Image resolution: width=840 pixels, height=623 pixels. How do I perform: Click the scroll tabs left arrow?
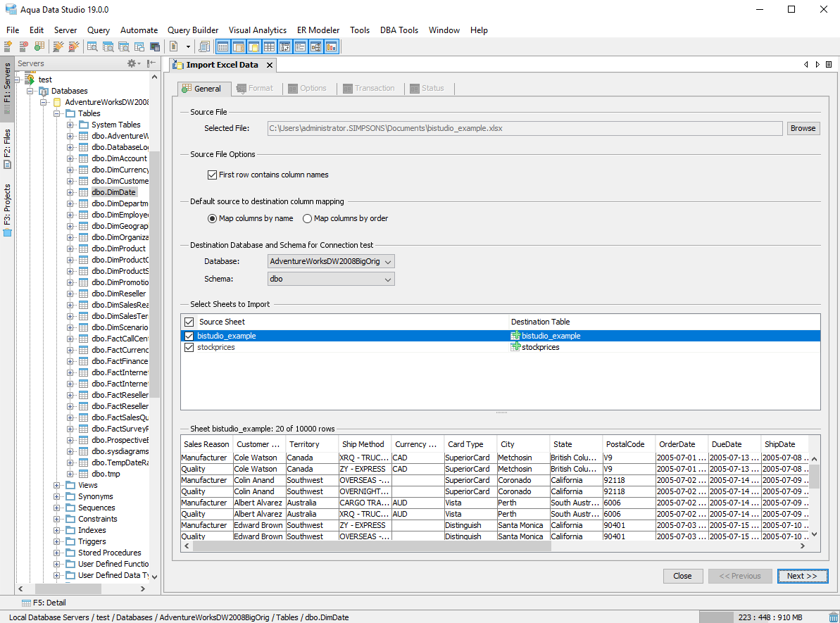tap(805, 64)
